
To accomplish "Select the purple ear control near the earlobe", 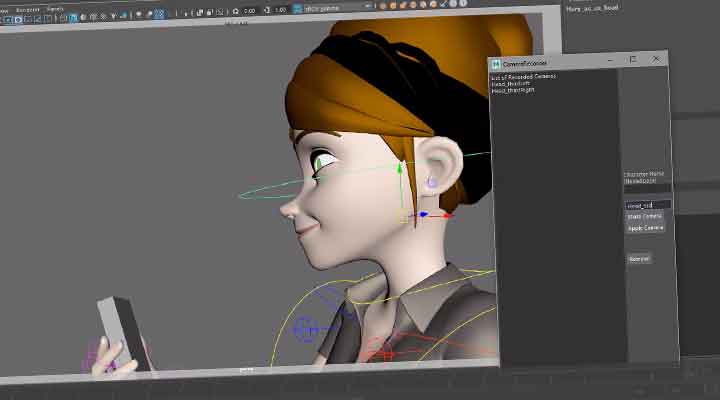I will 432,183.
